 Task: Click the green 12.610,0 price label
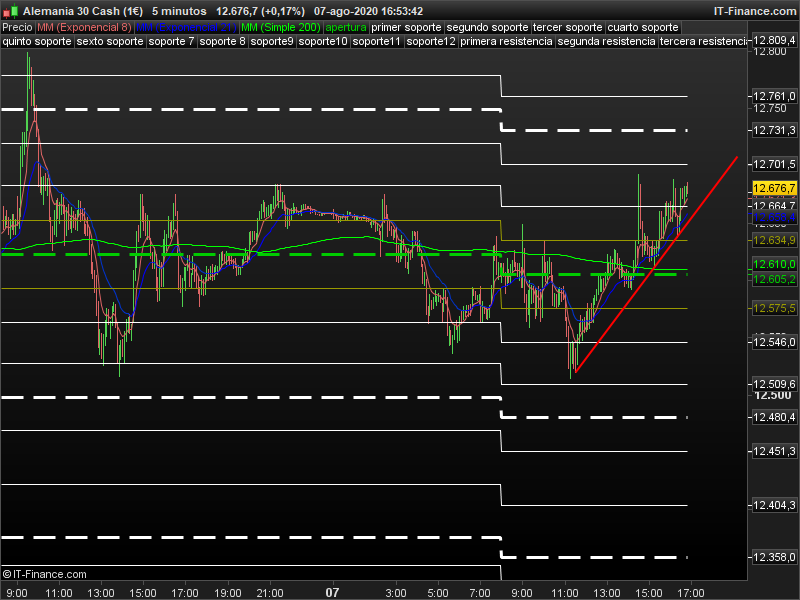773,263
